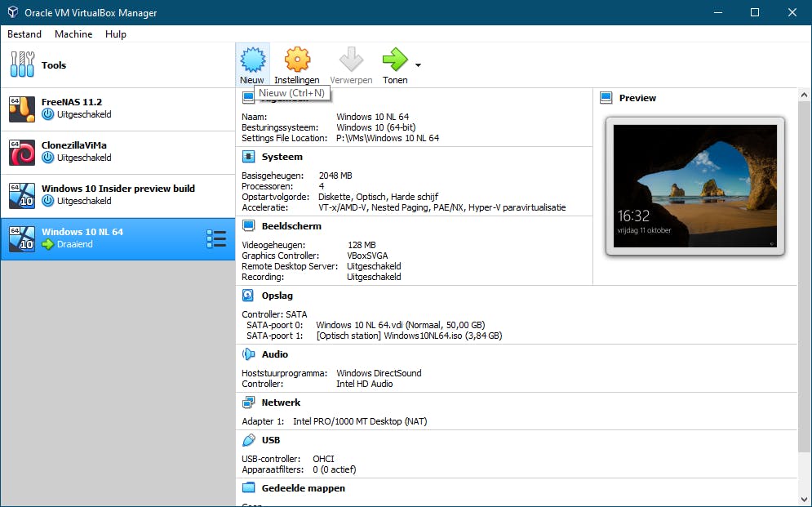Click details scrollbar down arrow
Image resolution: width=812 pixels, height=507 pixels.
click(x=804, y=500)
